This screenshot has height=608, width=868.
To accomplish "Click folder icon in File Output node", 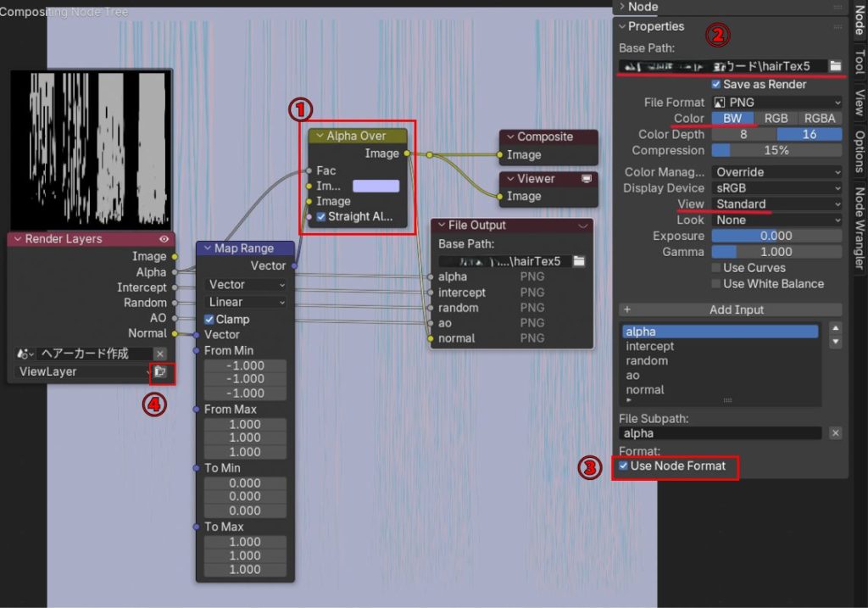I will (x=579, y=261).
